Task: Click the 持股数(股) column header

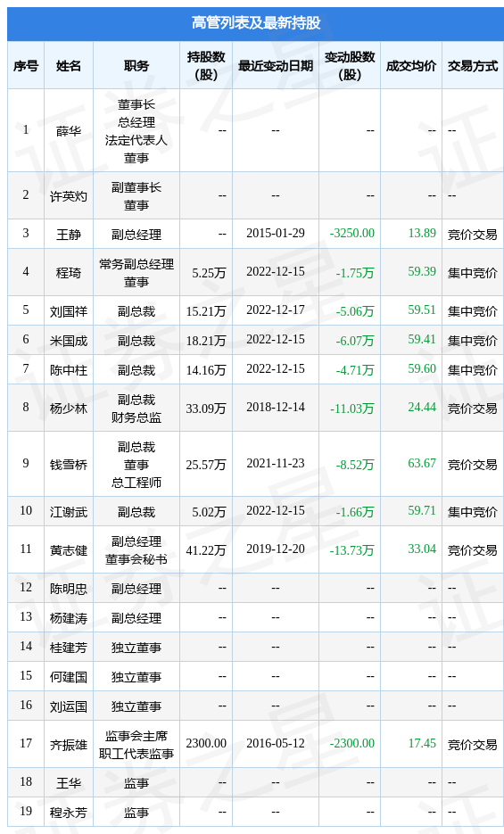Action: pos(206,66)
